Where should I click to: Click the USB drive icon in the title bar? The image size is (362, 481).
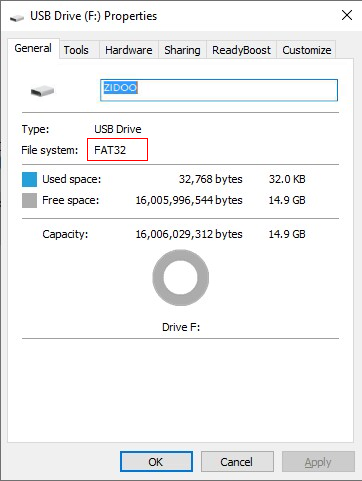pos(17,17)
